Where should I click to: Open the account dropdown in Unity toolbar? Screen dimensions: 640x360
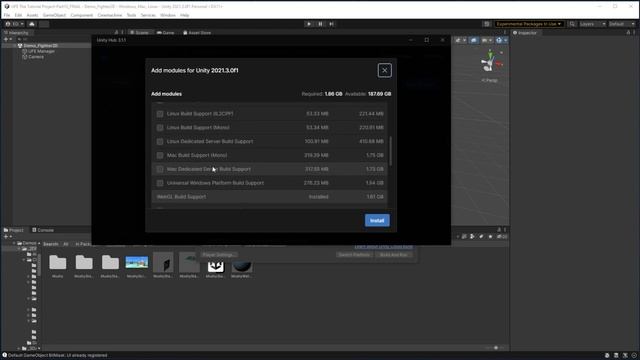pos(14,24)
